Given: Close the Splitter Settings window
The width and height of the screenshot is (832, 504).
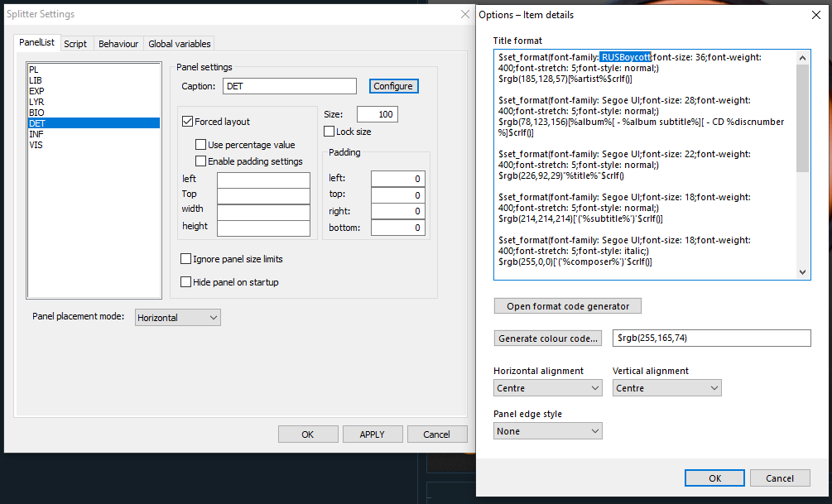Looking at the screenshot, I should pos(464,14).
